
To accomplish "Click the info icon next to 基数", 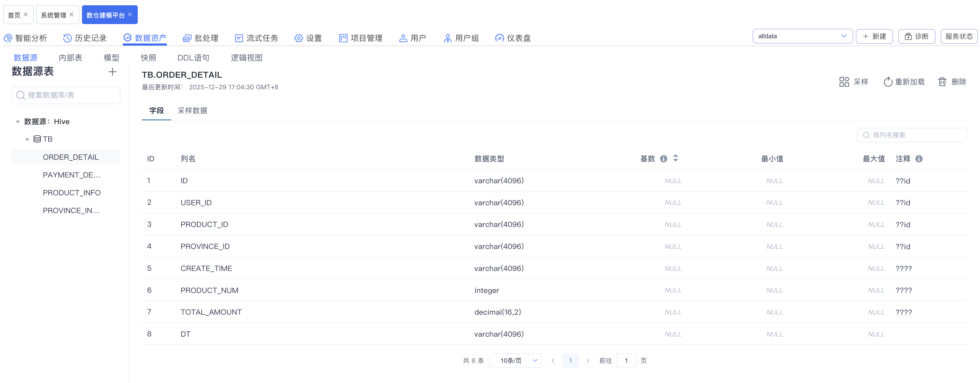I will pos(663,159).
